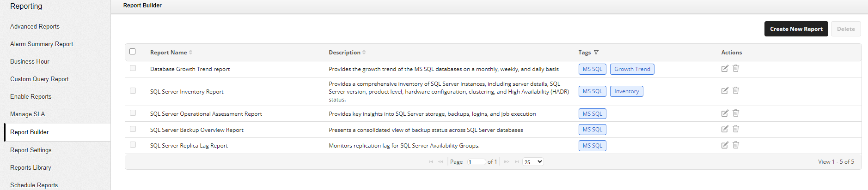Delete SQL Server Backup Overview Report
Viewport: 868px width, 190px height.
[x=736, y=129]
